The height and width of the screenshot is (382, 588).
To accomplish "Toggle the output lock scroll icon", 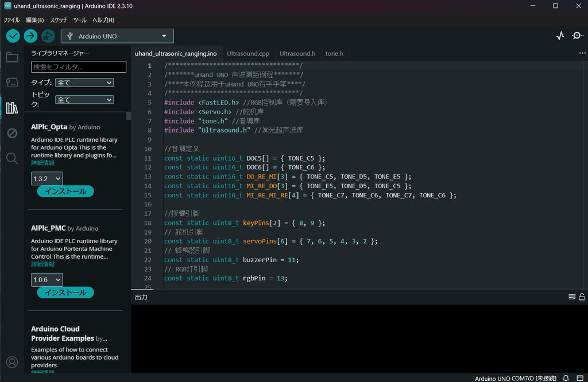I will [x=582, y=297].
